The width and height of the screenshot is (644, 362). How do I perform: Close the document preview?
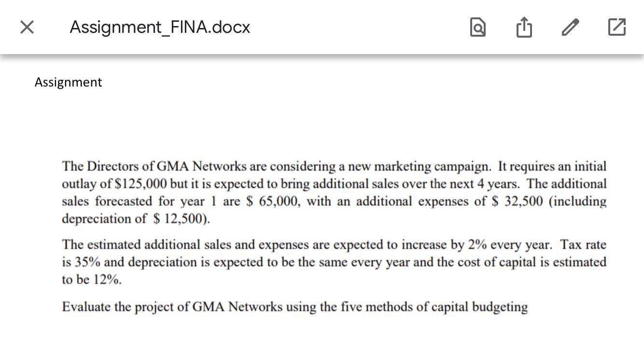click(x=27, y=27)
